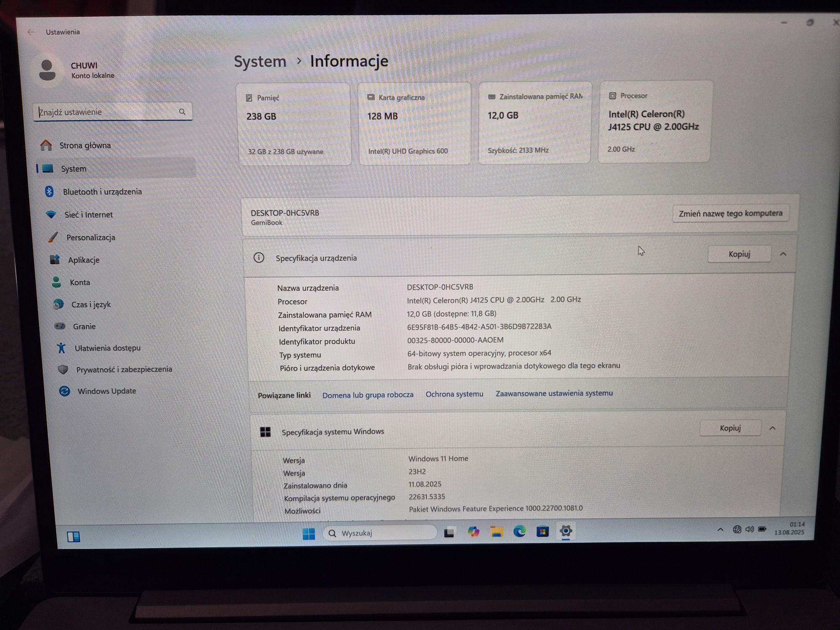Click the Prywatność i zabezpieczenia shield icon
The image size is (840, 630).
(63, 370)
